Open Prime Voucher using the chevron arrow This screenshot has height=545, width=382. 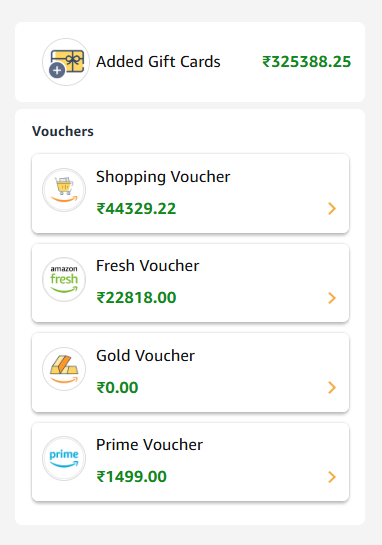[332, 477]
